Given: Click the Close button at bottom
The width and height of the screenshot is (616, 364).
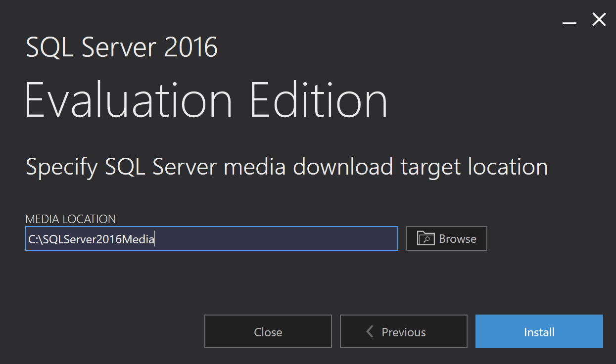Looking at the screenshot, I should 268,331.
